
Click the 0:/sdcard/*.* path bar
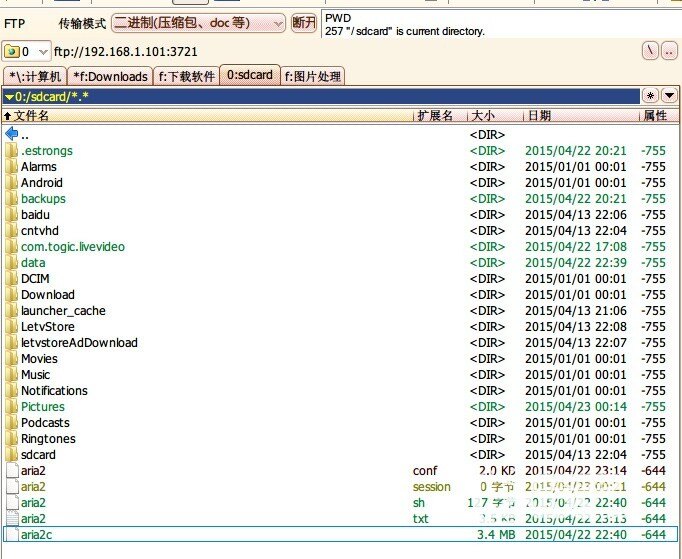pos(320,96)
